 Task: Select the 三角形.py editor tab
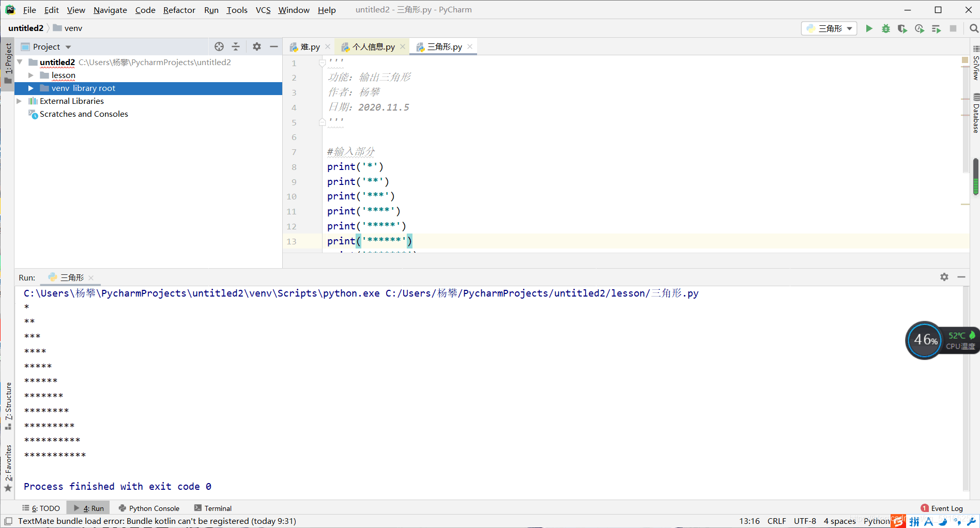(x=445, y=47)
